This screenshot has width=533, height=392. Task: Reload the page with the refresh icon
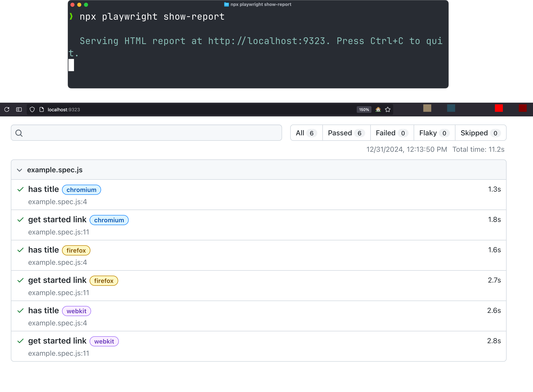7,109
